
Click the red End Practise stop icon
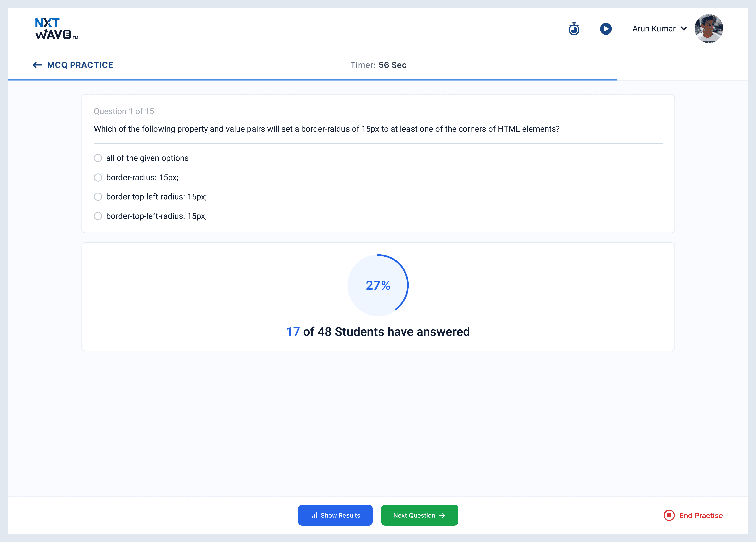click(669, 515)
